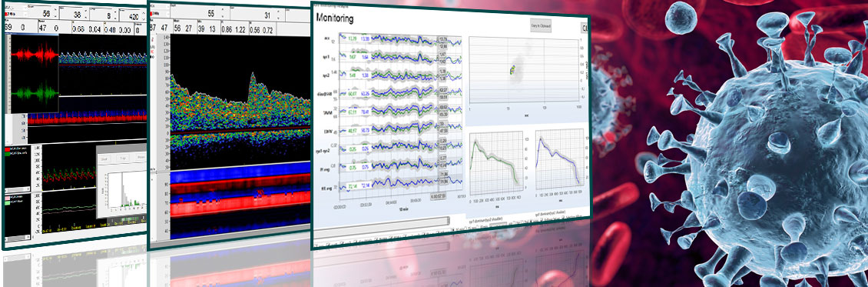Screen dimensions: 868x287
Task: Click the green cluster in the scatter plot
Action: (x=512, y=69)
